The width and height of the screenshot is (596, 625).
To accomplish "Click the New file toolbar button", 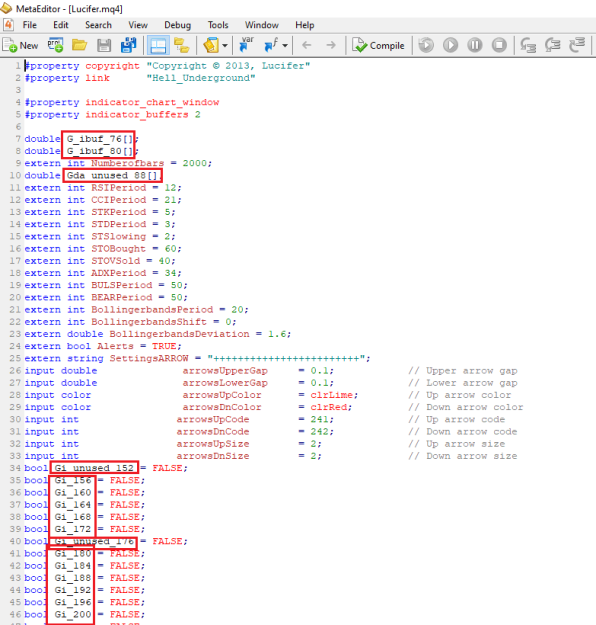I will point(20,45).
